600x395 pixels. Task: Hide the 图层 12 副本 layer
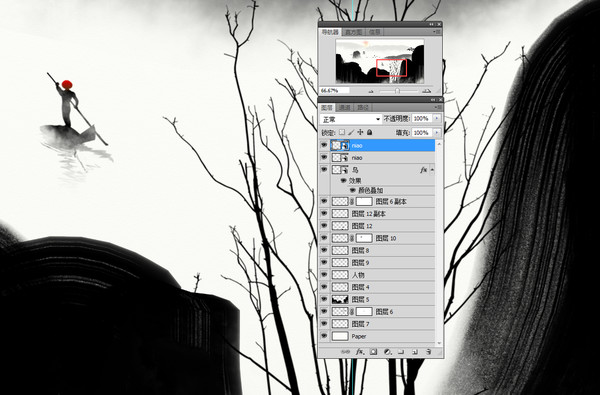click(324, 214)
